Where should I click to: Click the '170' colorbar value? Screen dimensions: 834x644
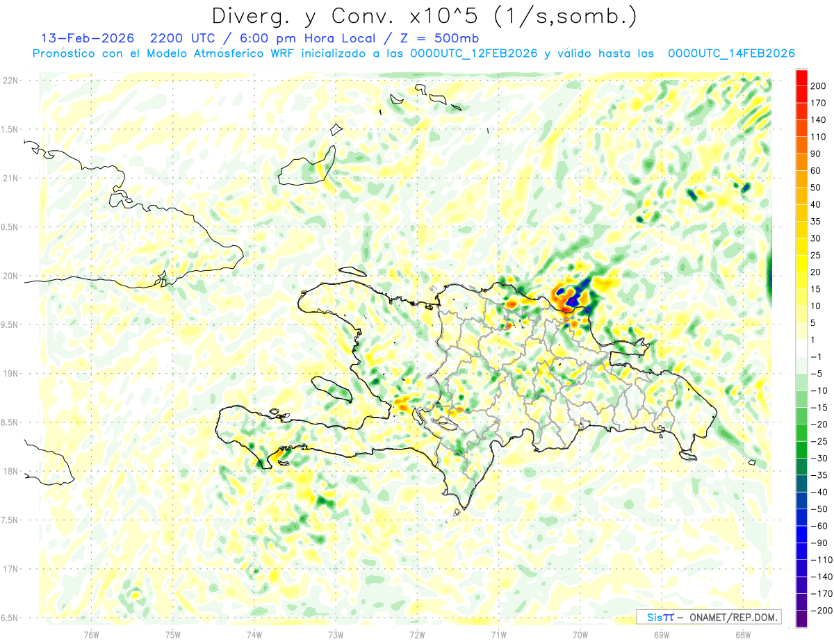pos(819,104)
